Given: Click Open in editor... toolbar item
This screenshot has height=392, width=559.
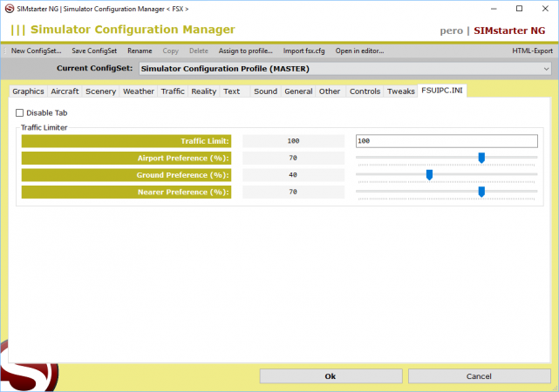Looking at the screenshot, I should pyautogui.click(x=359, y=51).
